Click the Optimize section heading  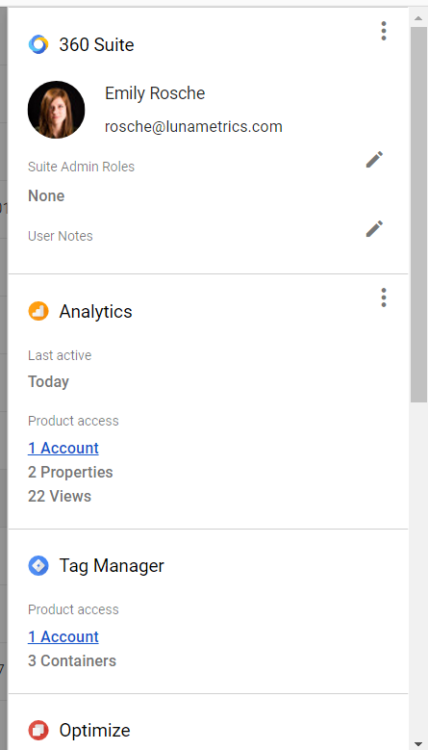click(x=95, y=730)
